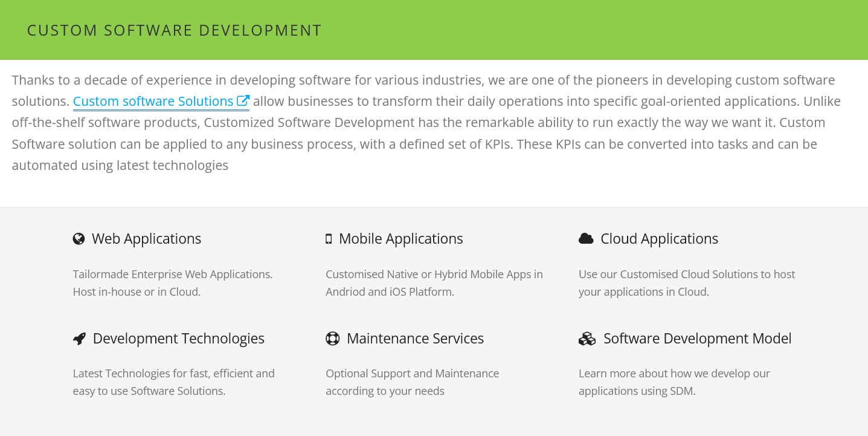Click the life-ring icon beside Maintenance Services

[332, 339]
